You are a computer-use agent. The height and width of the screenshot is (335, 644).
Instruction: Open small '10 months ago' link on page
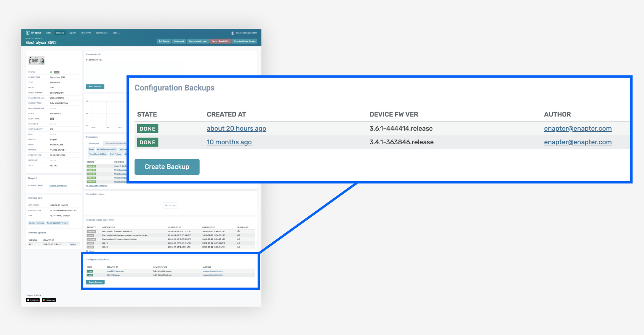point(113,275)
